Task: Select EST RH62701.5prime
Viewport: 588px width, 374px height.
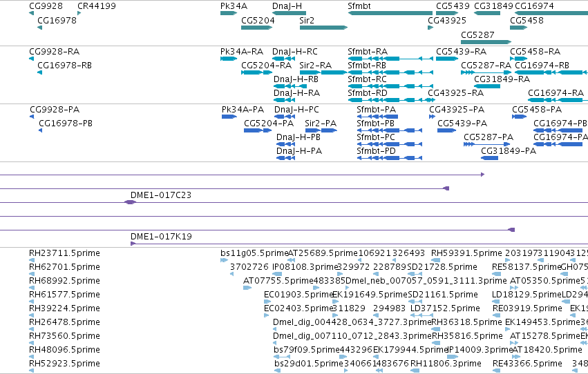Action: click(x=32, y=274)
